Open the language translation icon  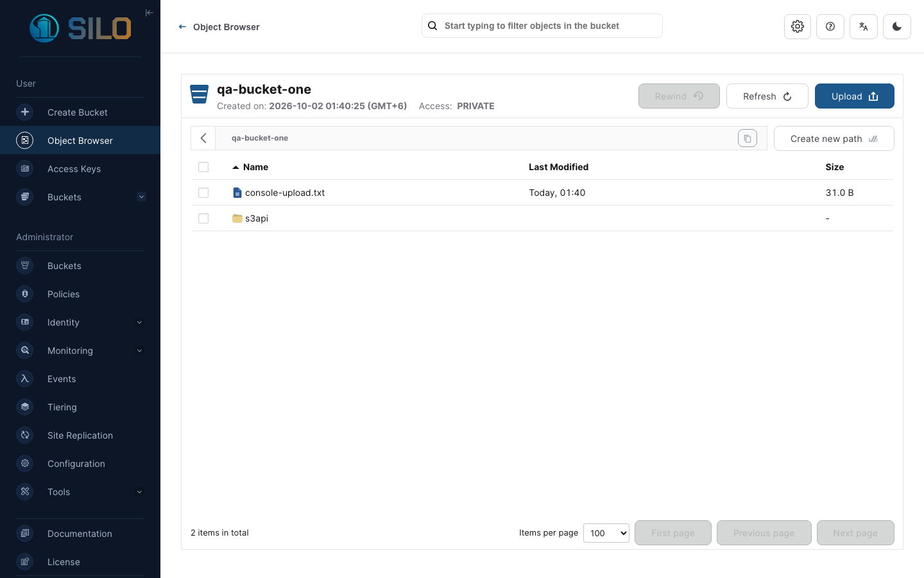pos(864,26)
